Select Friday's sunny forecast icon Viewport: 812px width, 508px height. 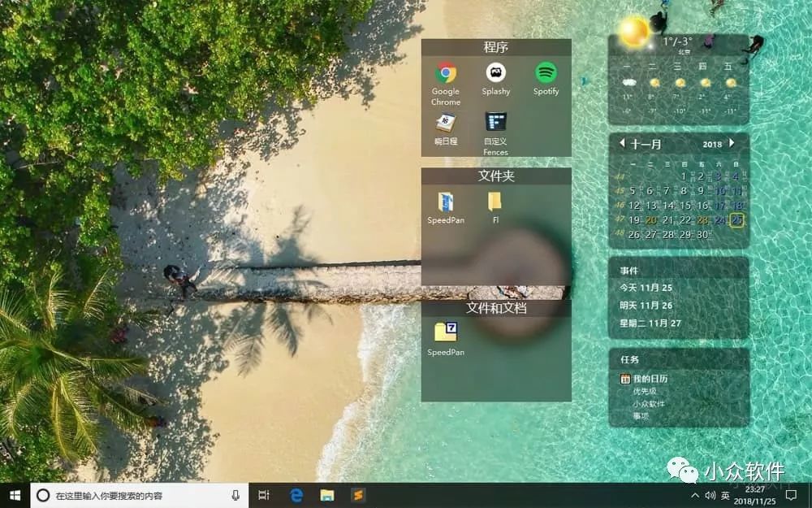click(x=731, y=82)
